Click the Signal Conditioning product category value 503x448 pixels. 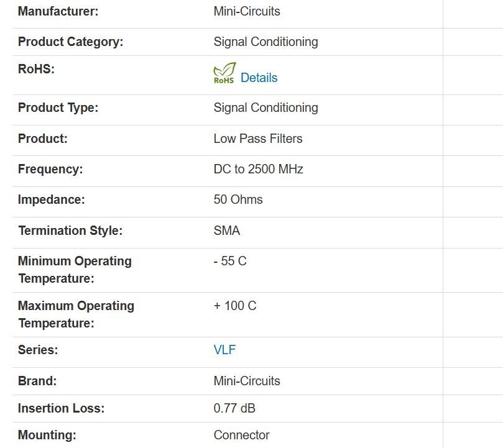(265, 42)
